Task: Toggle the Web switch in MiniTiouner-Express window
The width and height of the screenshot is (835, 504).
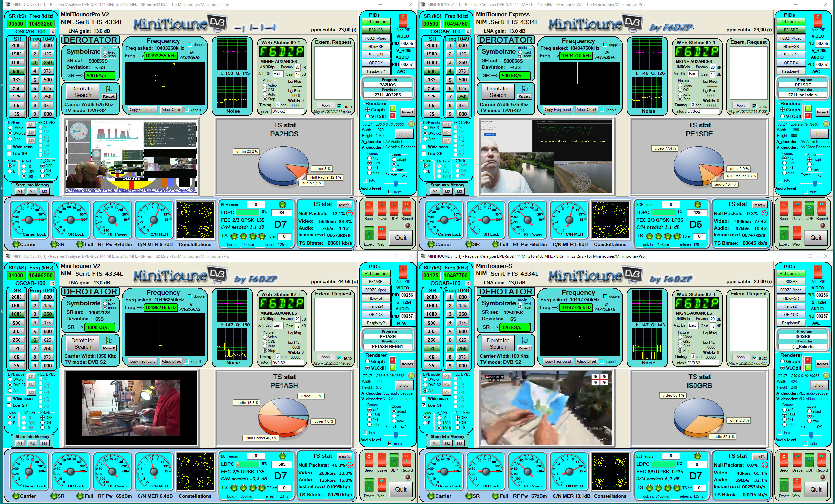Action: click(797, 234)
